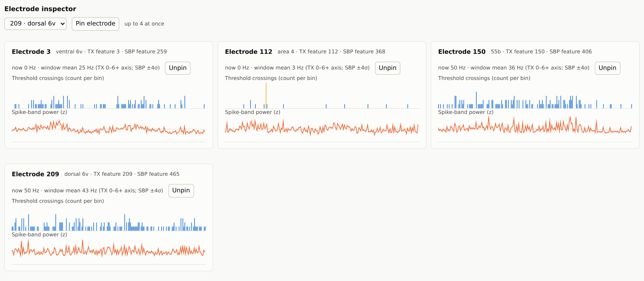Click the Electrode inspector heading
This screenshot has height=281, width=644.
pos(40,9)
